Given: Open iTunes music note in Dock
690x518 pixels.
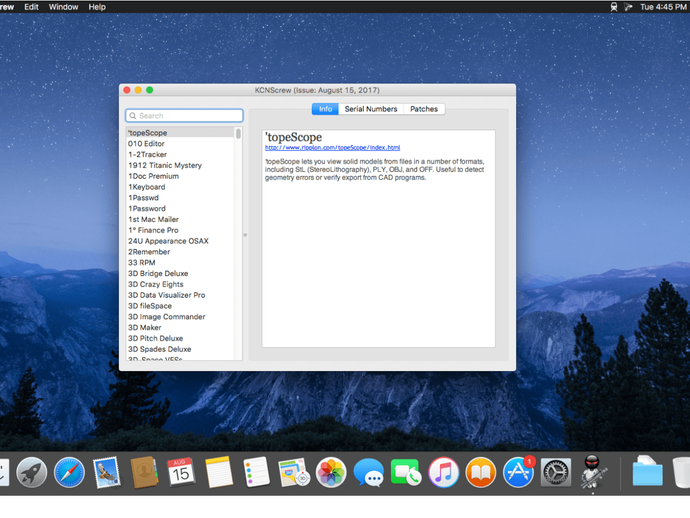Looking at the screenshot, I should click(444, 473).
